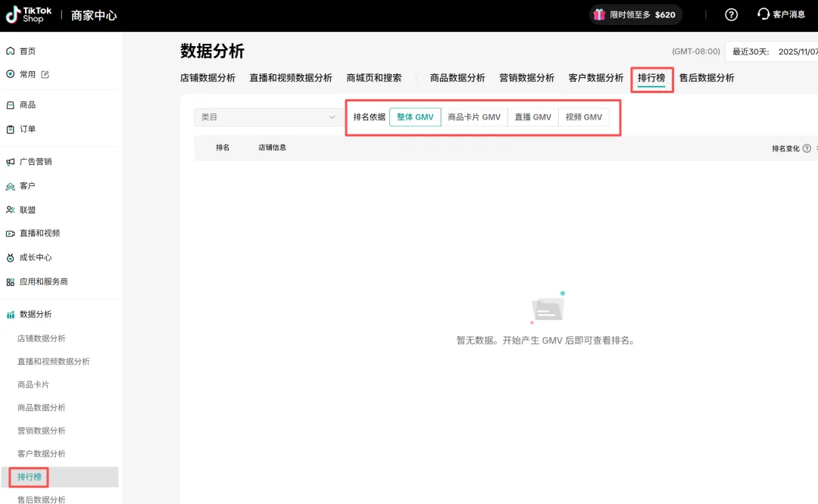Viewport: 818px width, 504px height.
Task: Collapse the 数据分析 sidebar section
Action: pos(36,314)
